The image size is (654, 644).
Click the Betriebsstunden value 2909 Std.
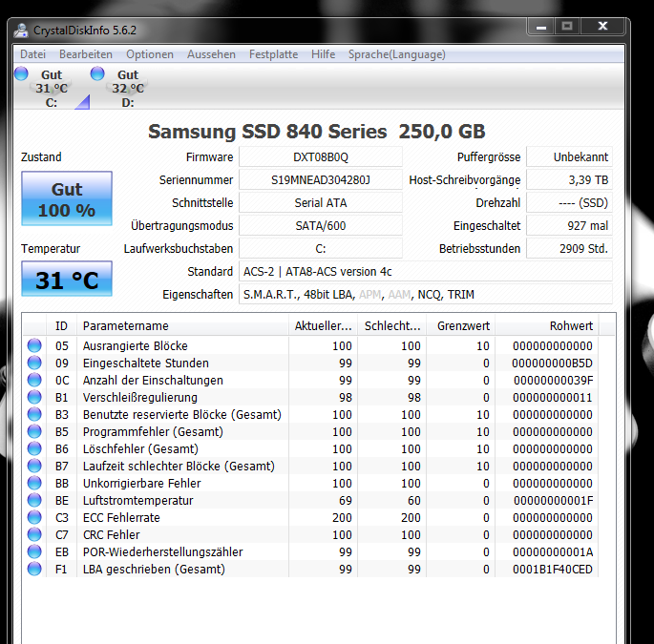(569, 249)
